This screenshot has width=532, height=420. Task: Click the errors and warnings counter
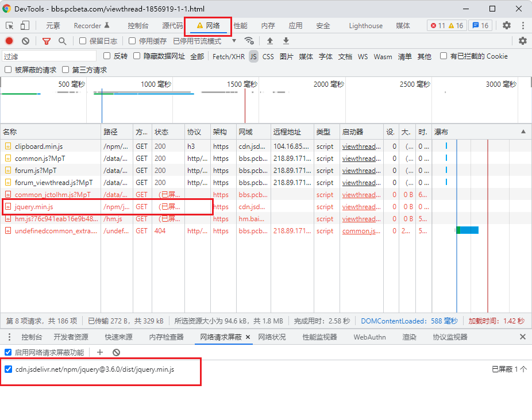(x=447, y=25)
